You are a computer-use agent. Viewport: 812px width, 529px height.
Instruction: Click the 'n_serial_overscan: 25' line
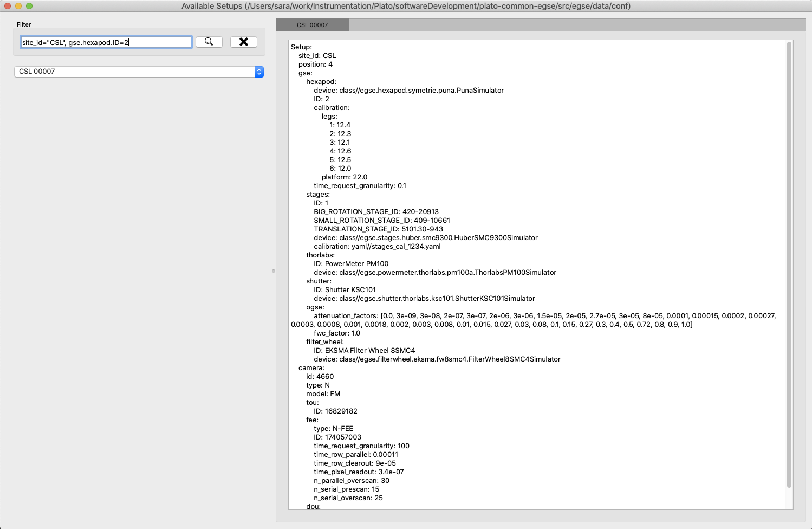click(x=348, y=498)
